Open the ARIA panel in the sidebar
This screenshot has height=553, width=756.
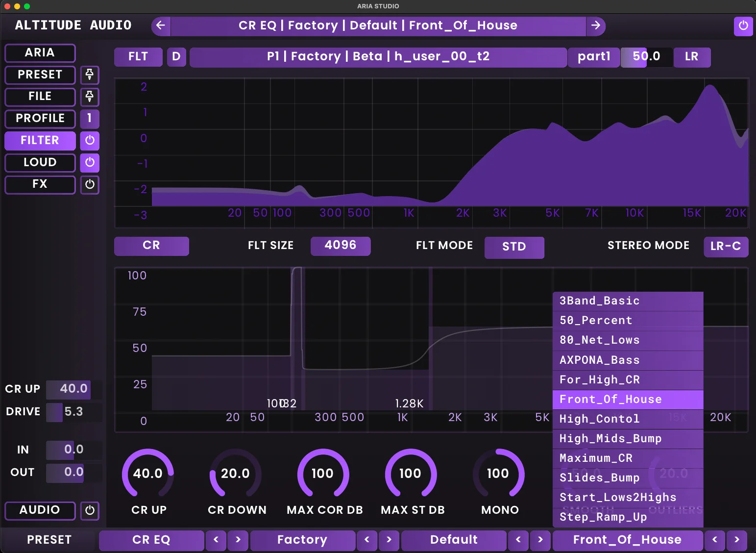pyautogui.click(x=40, y=53)
